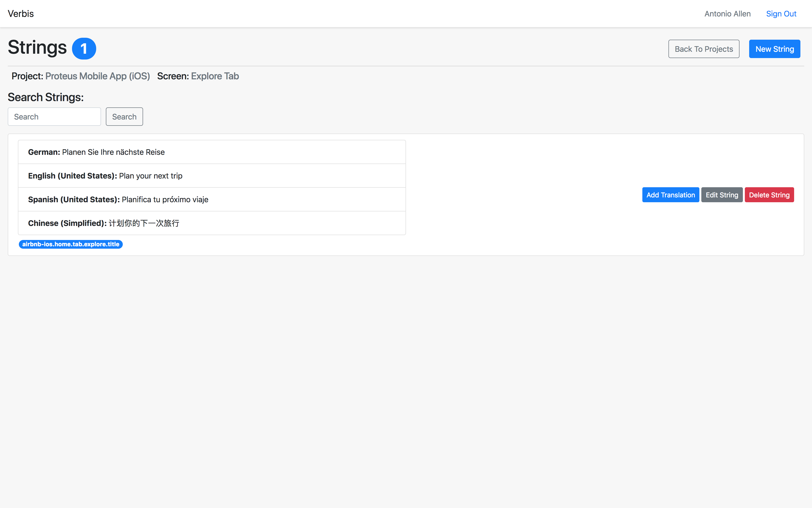Select the German translation row

212,152
